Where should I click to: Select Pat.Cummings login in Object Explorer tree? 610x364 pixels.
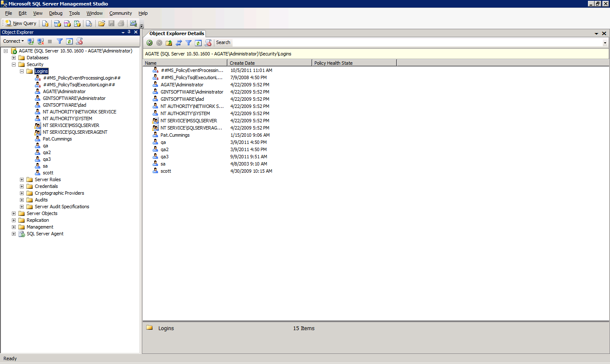57,139
